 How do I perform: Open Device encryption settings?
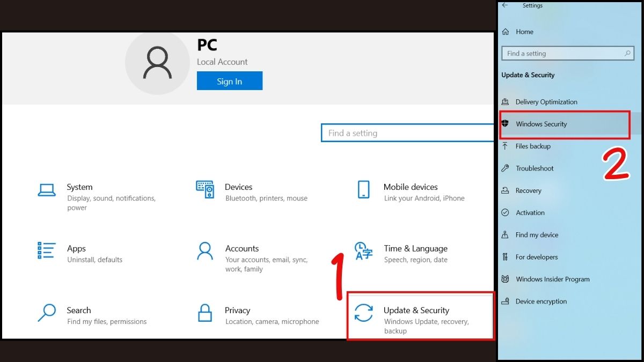(541, 301)
